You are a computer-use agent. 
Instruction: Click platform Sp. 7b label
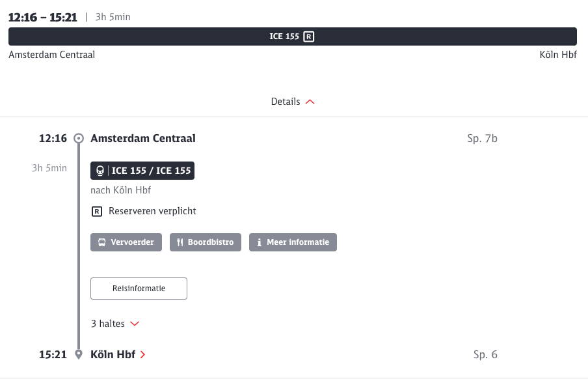pos(482,138)
